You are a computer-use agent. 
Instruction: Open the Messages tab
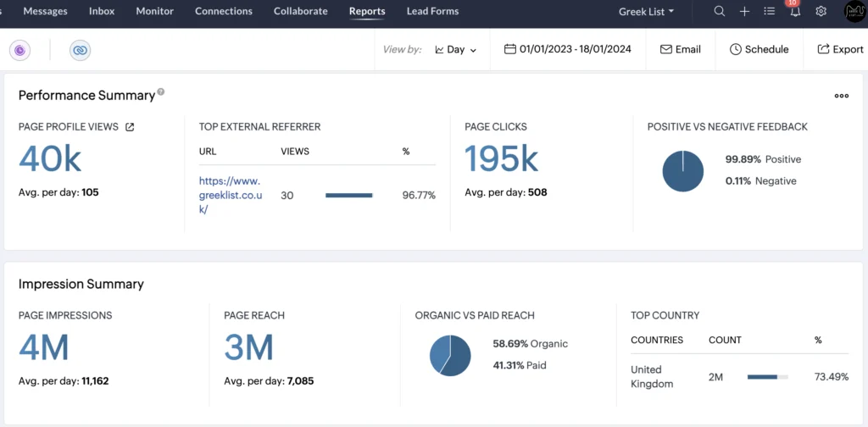[x=46, y=11]
